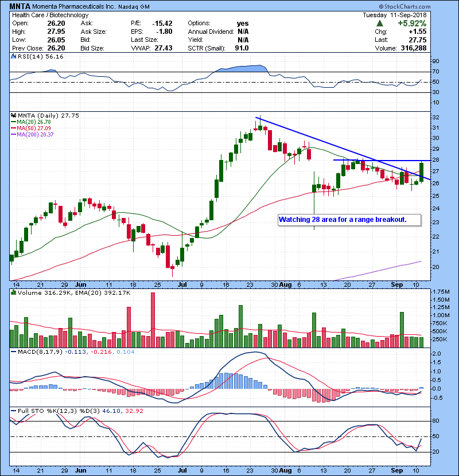Click the P/E value -15.42
Image resolution: width=459 pixels, height=476 pixels.
(162, 24)
